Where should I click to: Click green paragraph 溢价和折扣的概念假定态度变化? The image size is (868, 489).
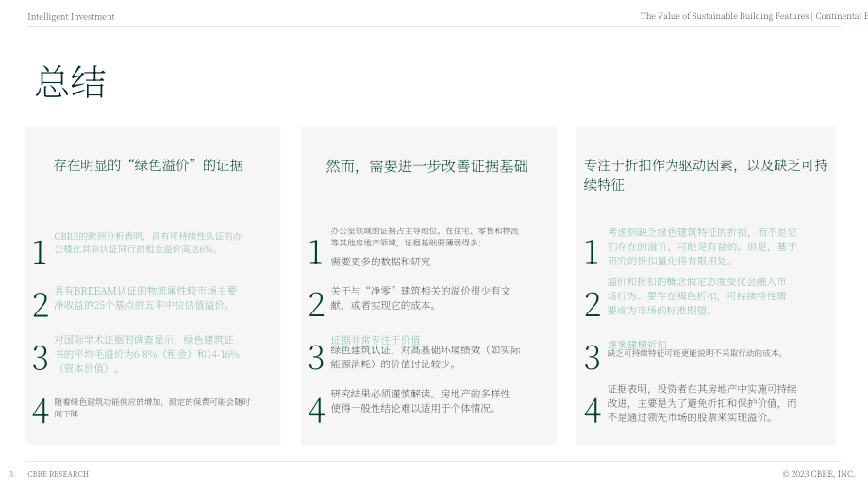pos(696,295)
